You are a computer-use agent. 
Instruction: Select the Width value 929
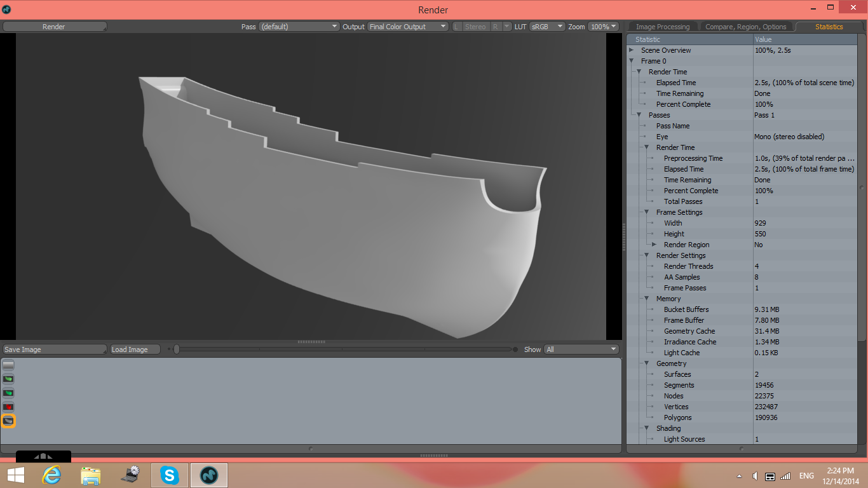[x=760, y=223]
